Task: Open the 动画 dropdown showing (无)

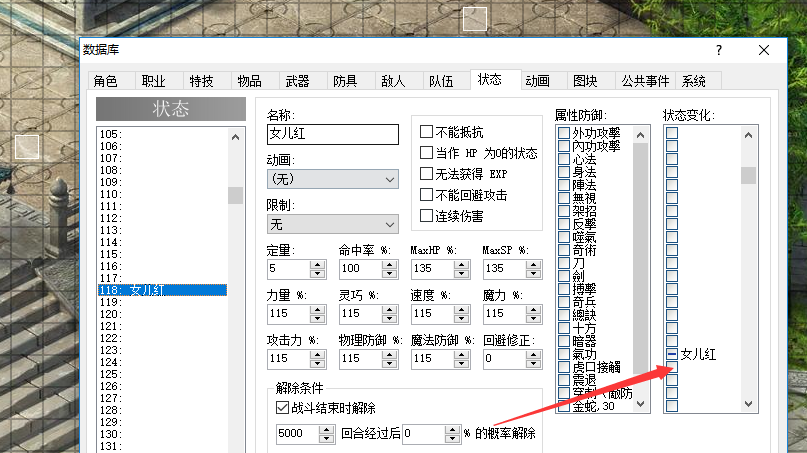Action: [x=332, y=179]
